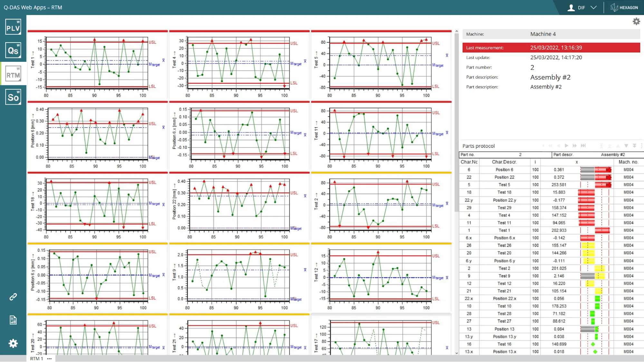Image resolution: width=644 pixels, height=362 pixels.
Task: Click the red bar for Test 11
Action: [x=586, y=223]
